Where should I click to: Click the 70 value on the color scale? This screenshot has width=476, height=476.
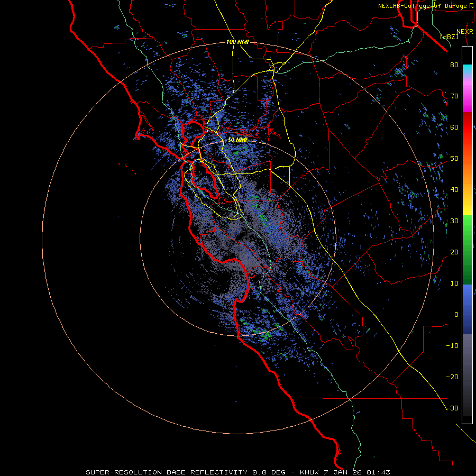coord(454,96)
